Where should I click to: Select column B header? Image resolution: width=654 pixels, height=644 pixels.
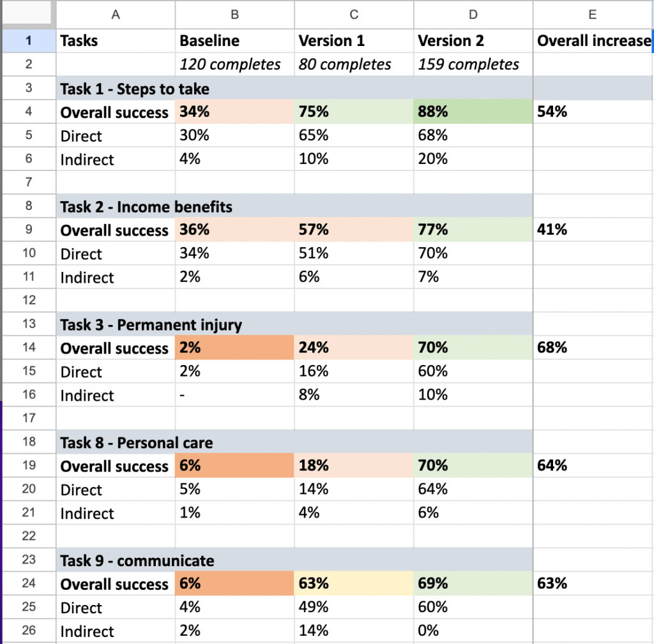pyautogui.click(x=234, y=14)
